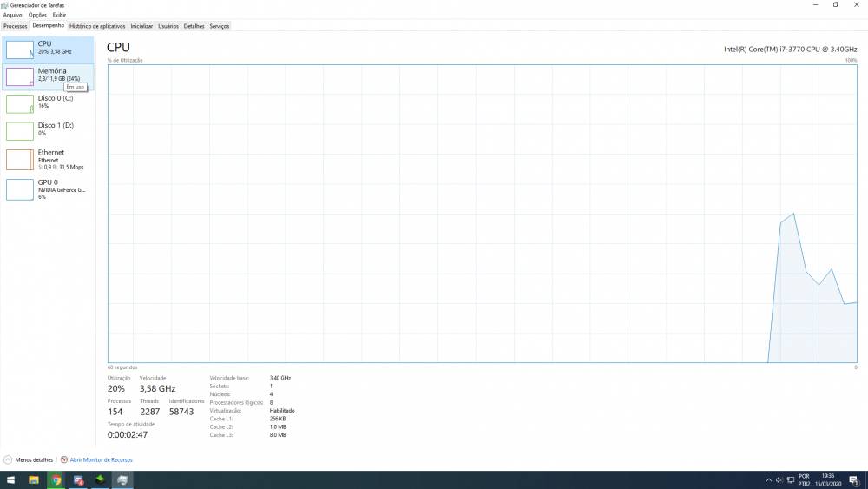The image size is (868, 489).
Task: Open File Explorer from the taskbar
Action: point(34,479)
